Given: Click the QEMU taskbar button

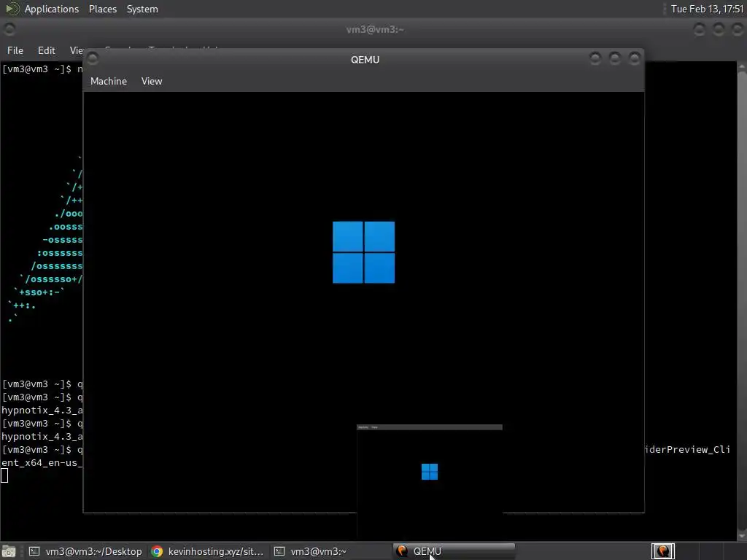Looking at the screenshot, I should coord(454,551).
